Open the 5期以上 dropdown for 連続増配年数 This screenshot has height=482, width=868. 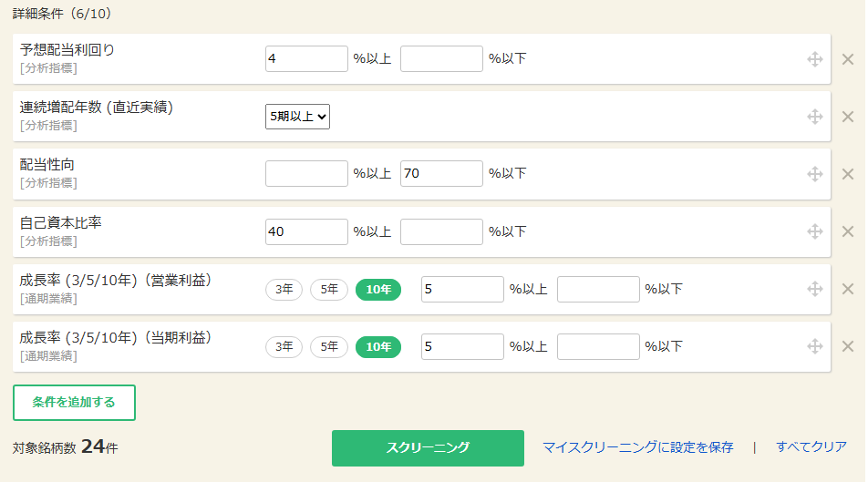[297, 117]
